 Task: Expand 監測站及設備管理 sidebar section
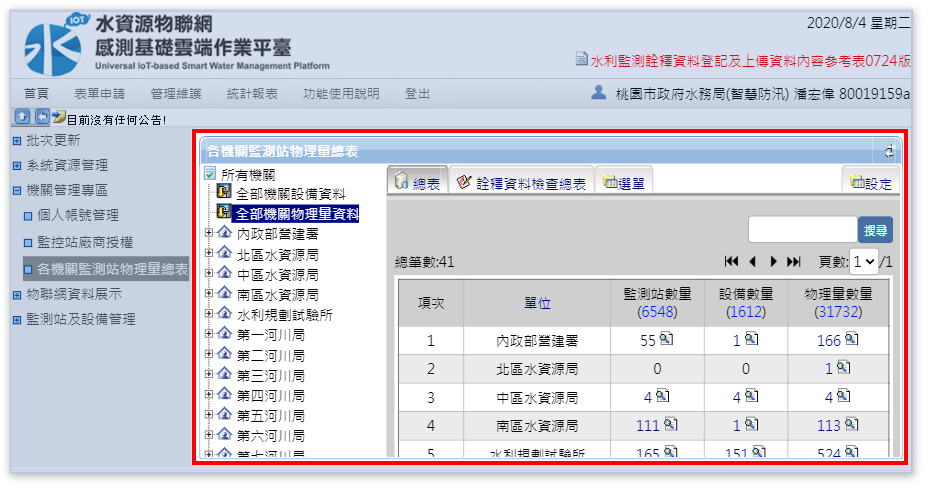[x=17, y=320]
